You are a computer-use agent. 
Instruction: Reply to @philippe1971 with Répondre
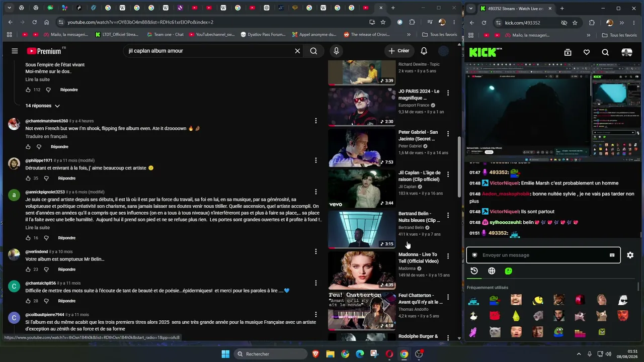click(66, 178)
